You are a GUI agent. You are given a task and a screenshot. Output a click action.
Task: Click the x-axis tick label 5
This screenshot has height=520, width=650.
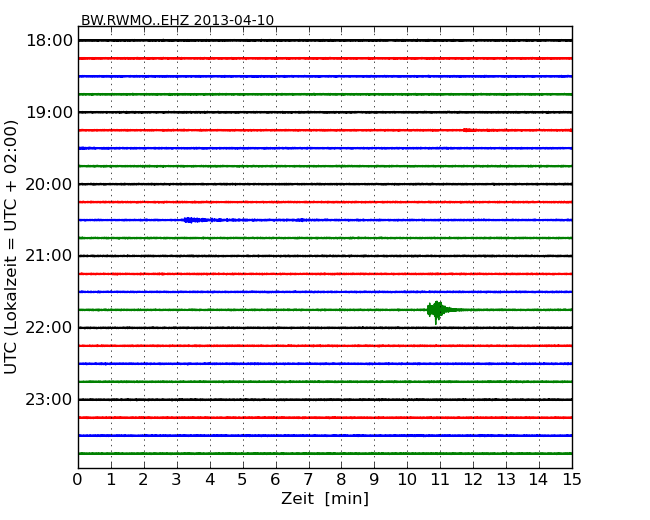pyautogui.click(x=243, y=480)
